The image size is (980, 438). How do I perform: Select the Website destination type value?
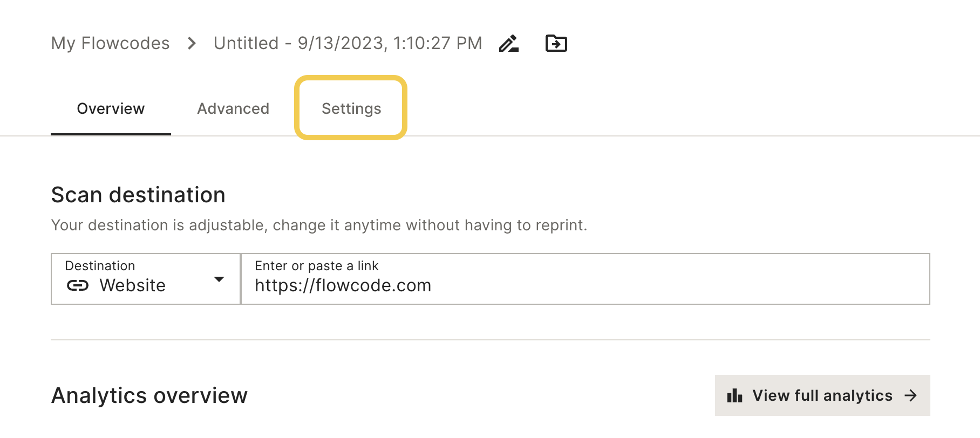click(x=133, y=285)
